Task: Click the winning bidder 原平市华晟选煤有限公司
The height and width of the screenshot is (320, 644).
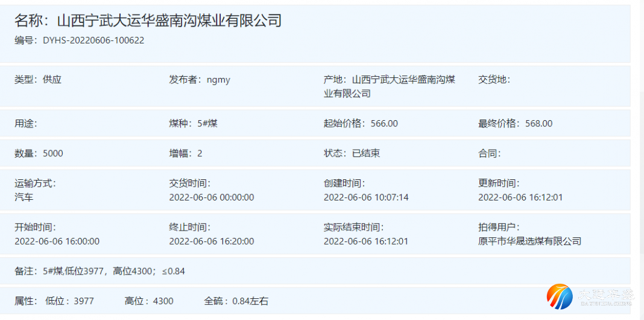Action: [529, 242]
